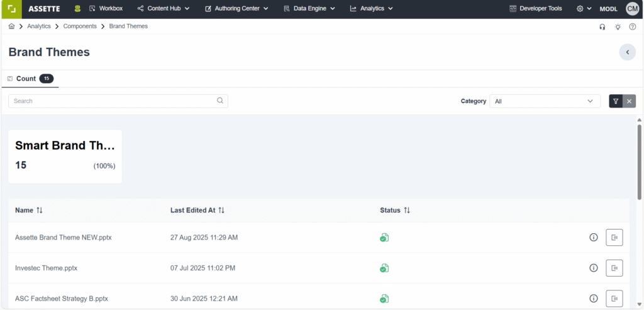Viewport: 644px width, 310px height.
Task: Open details panel for Investec Theme.pptx
Action: coord(614,268)
